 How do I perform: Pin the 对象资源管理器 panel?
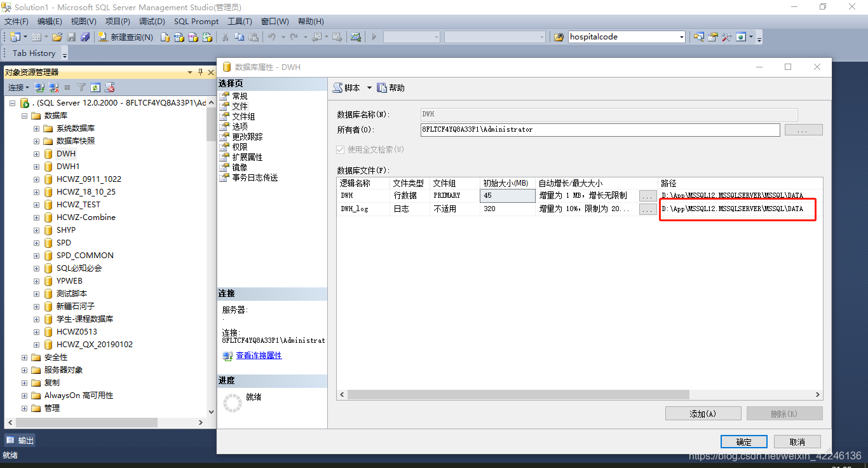click(x=200, y=72)
